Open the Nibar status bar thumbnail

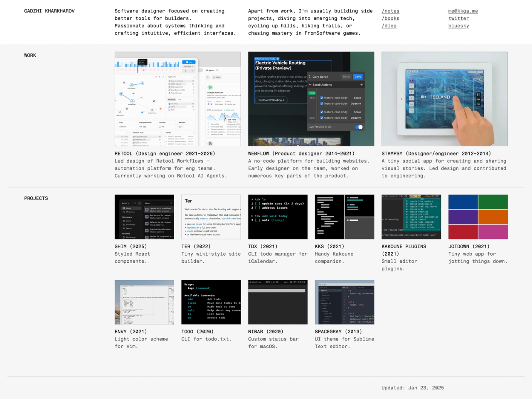pos(278,302)
